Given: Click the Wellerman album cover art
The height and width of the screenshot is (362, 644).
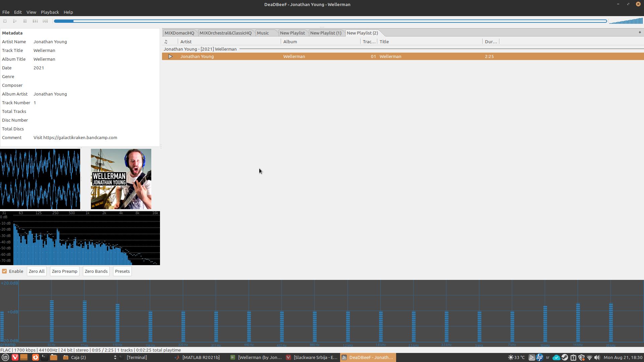Looking at the screenshot, I should (121, 179).
